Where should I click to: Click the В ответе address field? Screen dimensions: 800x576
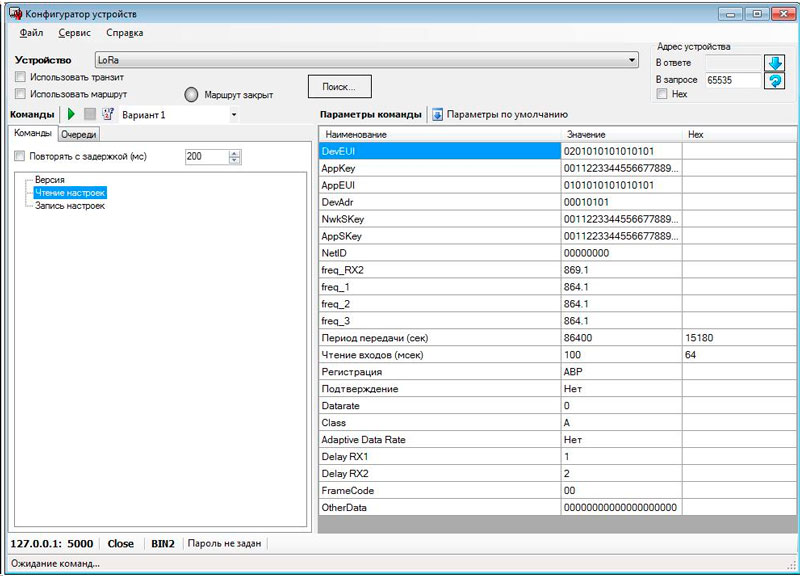click(x=733, y=63)
